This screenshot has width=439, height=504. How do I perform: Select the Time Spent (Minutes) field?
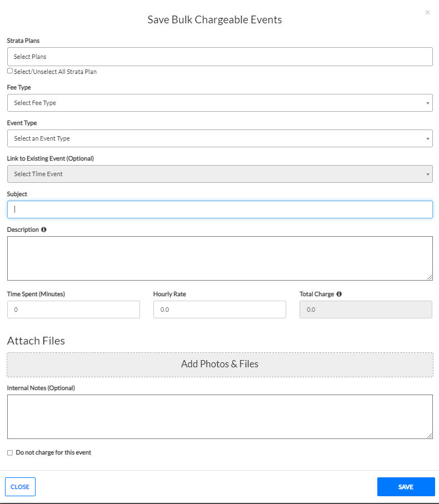tap(73, 310)
